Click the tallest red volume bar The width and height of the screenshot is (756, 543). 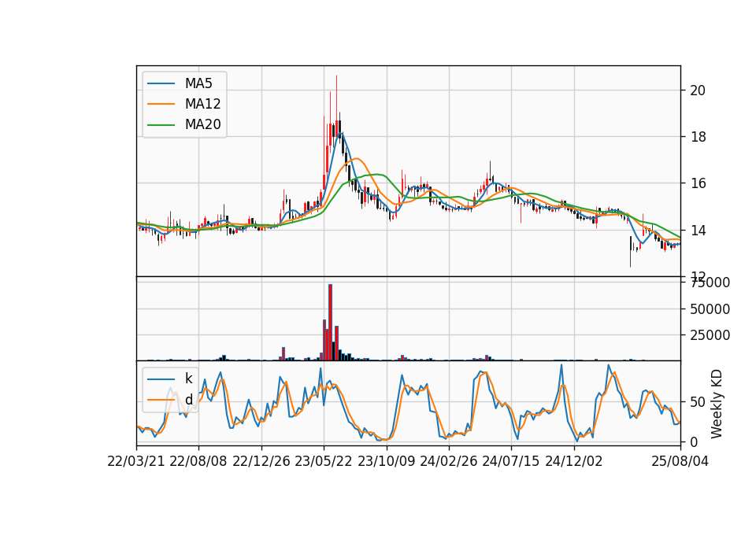point(330,323)
